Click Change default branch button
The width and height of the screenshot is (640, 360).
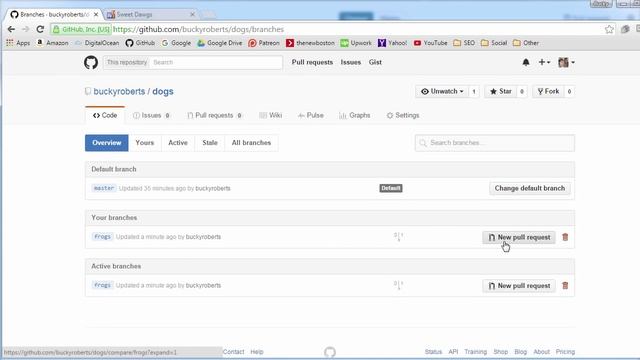(530, 188)
